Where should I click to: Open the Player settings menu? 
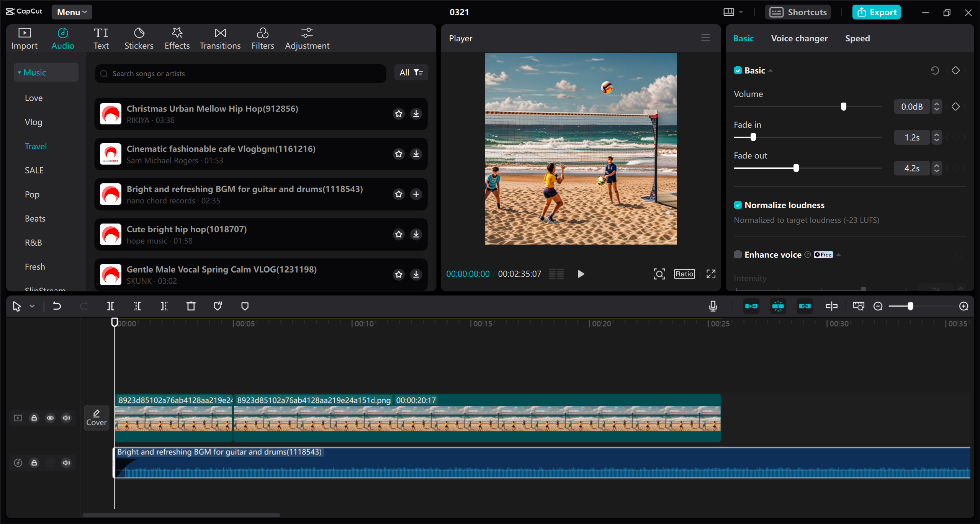(x=706, y=38)
